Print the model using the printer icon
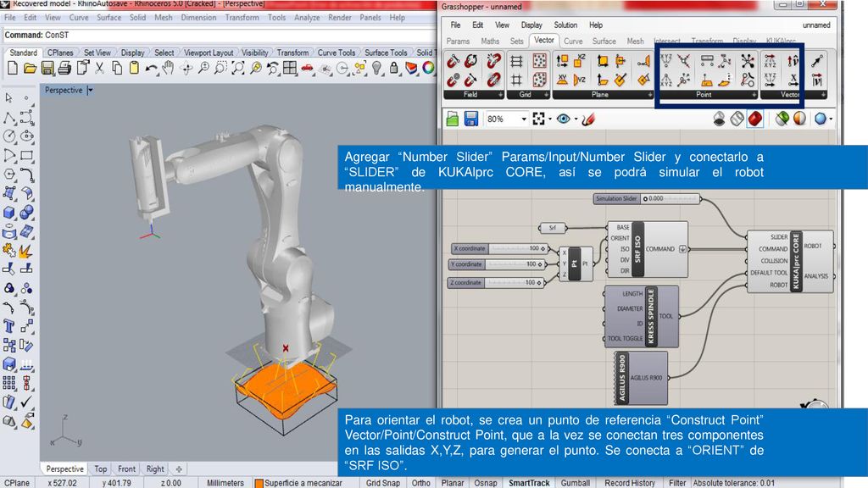 coord(64,68)
